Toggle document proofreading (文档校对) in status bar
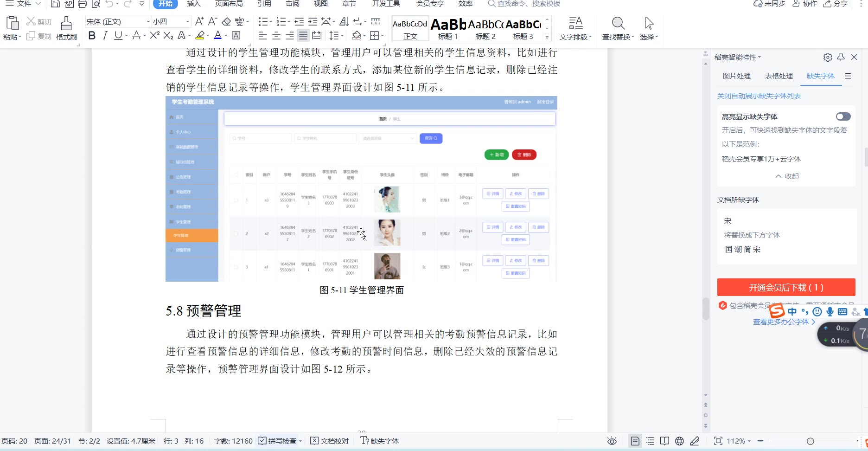The height and width of the screenshot is (451, 868). [x=329, y=441]
